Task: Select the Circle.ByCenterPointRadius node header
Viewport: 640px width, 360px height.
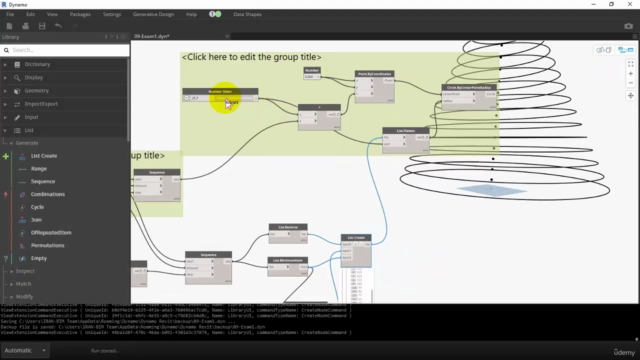Action: click(469, 87)
